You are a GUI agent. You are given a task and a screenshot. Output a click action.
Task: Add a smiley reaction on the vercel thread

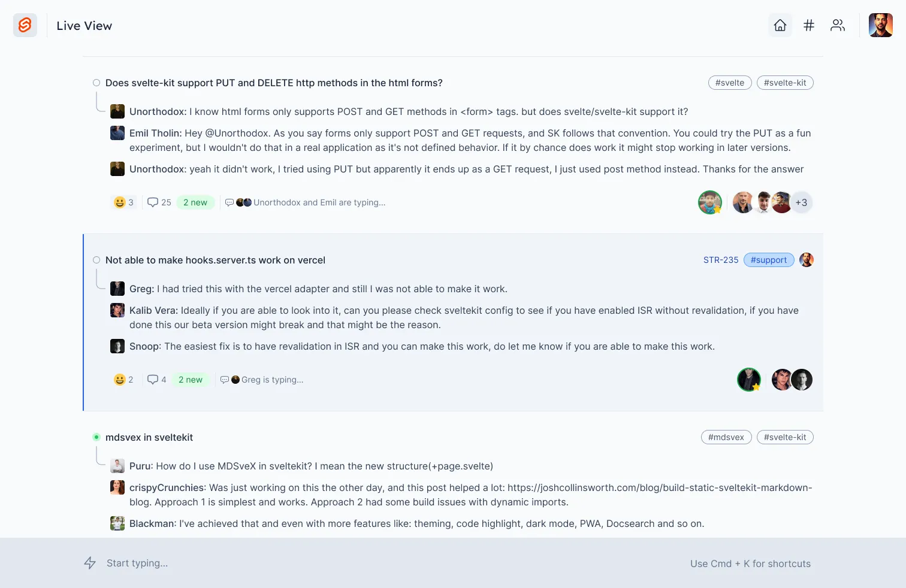pyautogui.click(x=123, y=379)
